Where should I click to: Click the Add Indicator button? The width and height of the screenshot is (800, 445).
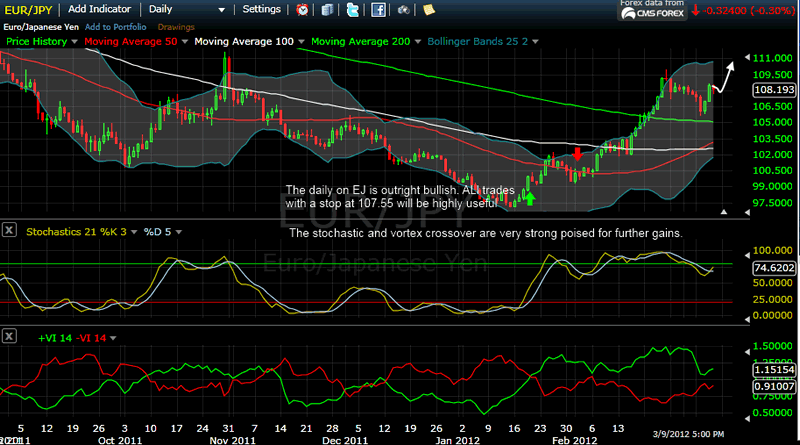(x=98, y=9)
